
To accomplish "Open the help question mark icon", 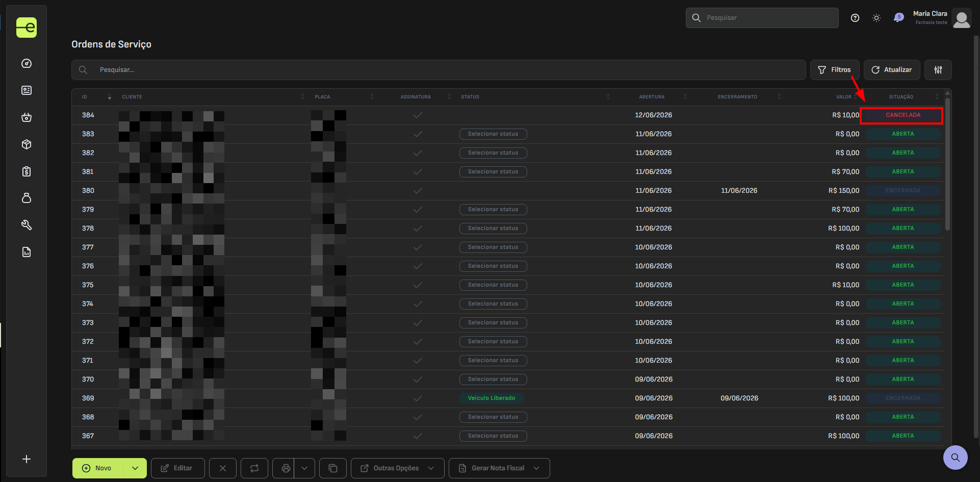I will (x=855, y=18).
